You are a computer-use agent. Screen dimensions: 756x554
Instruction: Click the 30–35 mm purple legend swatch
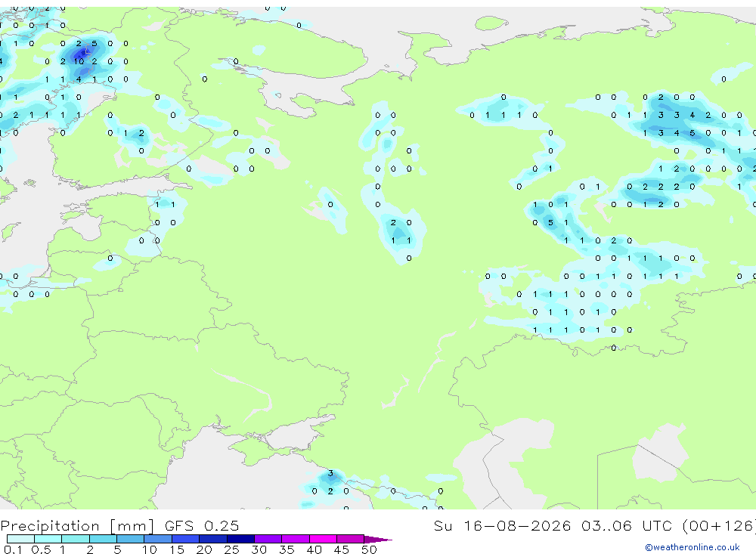pos(268,539)
